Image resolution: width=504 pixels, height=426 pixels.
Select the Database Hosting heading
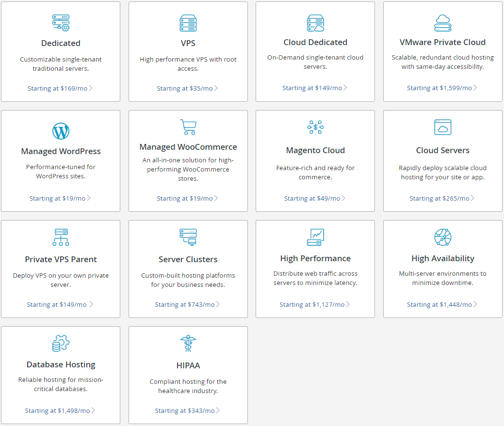(61, 364)
